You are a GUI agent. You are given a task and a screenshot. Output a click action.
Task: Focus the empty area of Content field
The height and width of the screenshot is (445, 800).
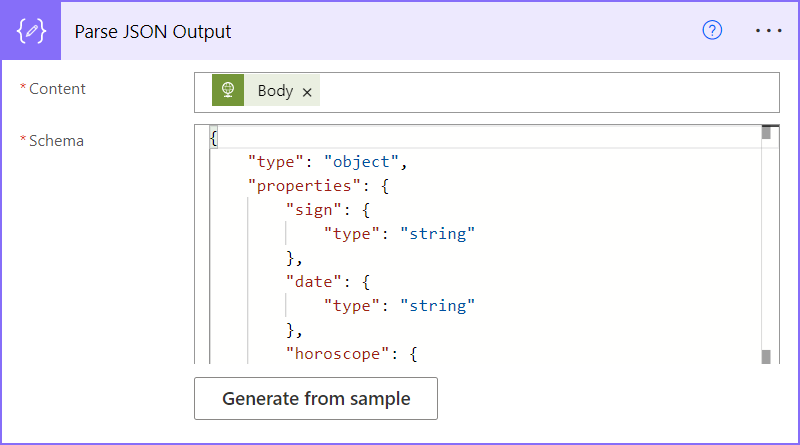click(x=550, y=91)
